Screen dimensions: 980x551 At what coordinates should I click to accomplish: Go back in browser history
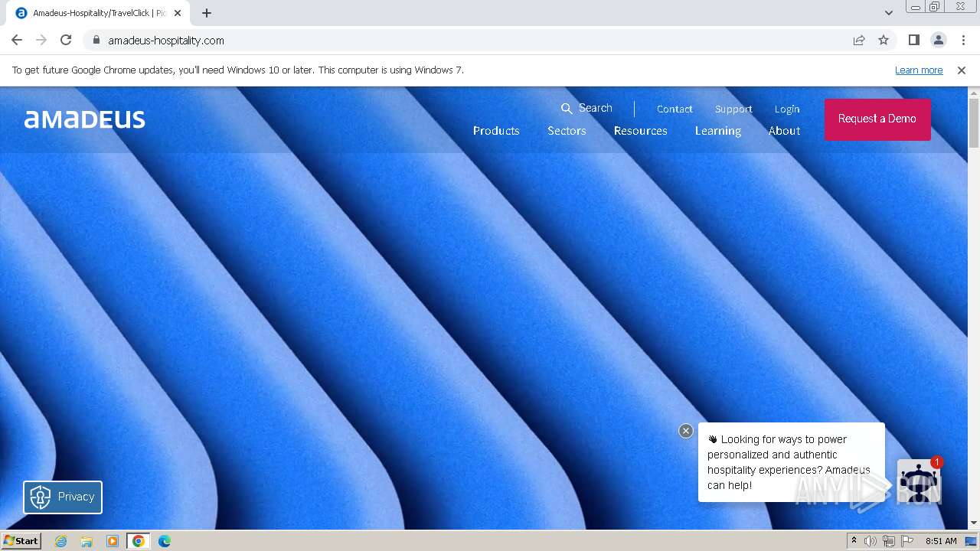tap(17, 41)
